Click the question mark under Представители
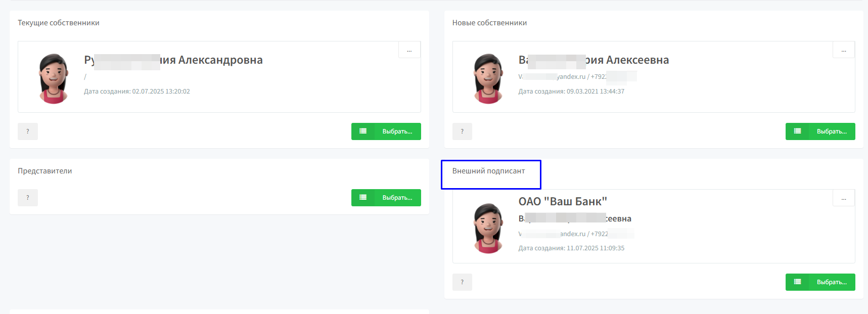The width and height of the screenshot is (868, 314). click(28, 198)
